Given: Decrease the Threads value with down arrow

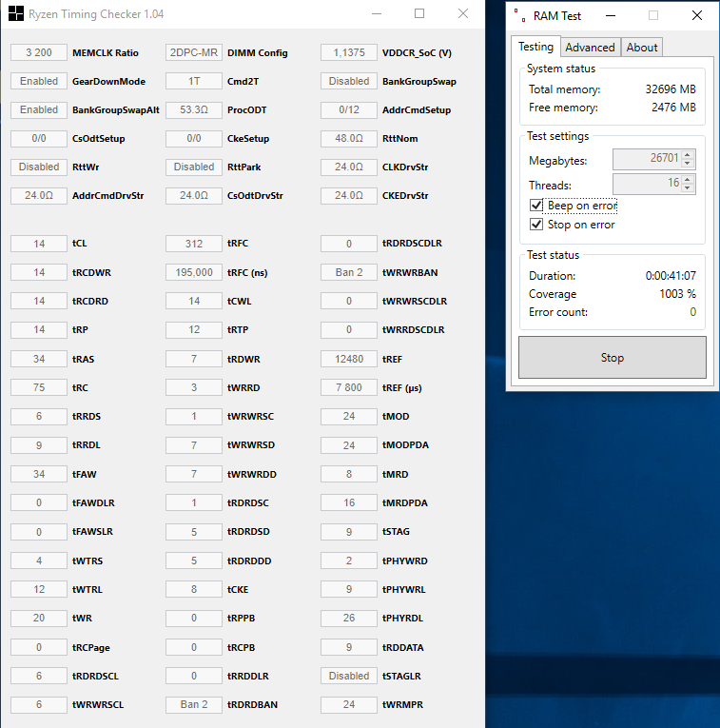Looking at the screenshot, I should 688,187.
